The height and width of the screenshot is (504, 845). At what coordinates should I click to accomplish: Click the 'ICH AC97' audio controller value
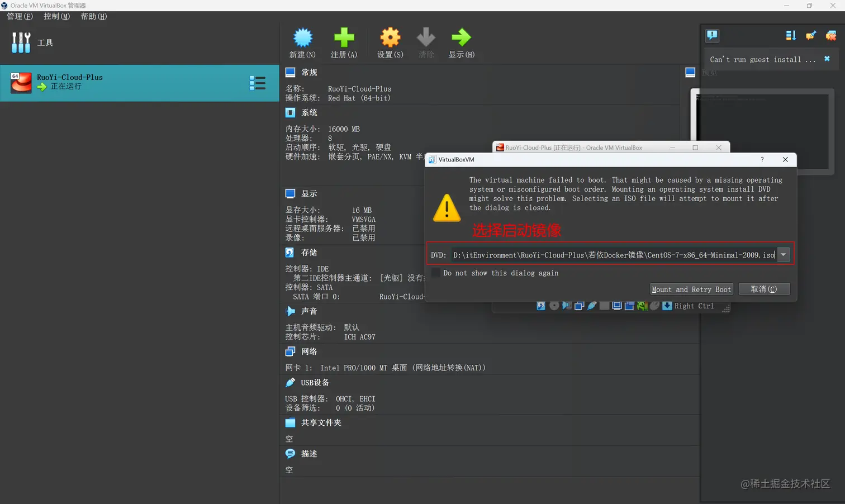tap(359, 337)
